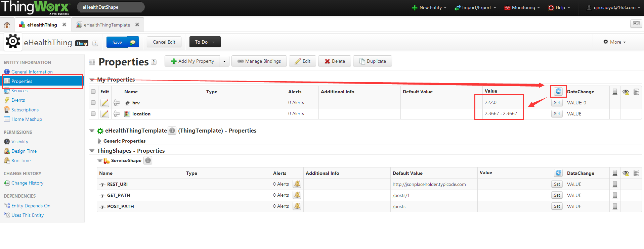Open the More menu
This screenshot has width=644, height=249.
click(x=615, y=42)
